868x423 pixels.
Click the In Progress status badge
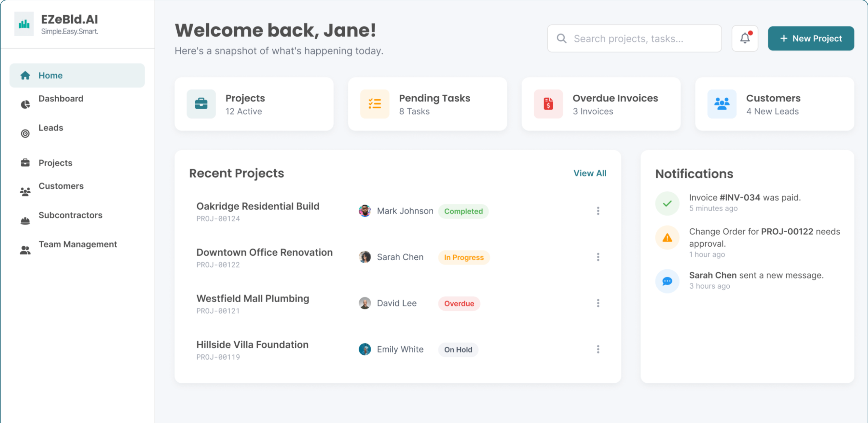463,257
